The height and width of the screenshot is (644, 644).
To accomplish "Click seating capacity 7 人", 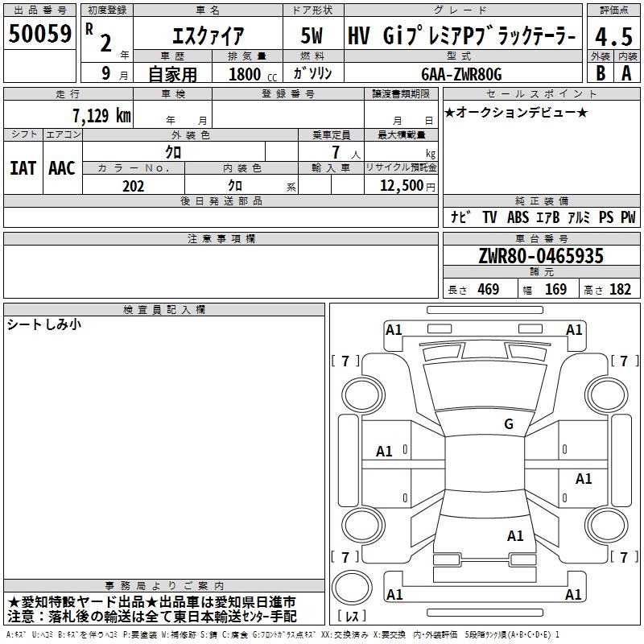I will [346, 152].
